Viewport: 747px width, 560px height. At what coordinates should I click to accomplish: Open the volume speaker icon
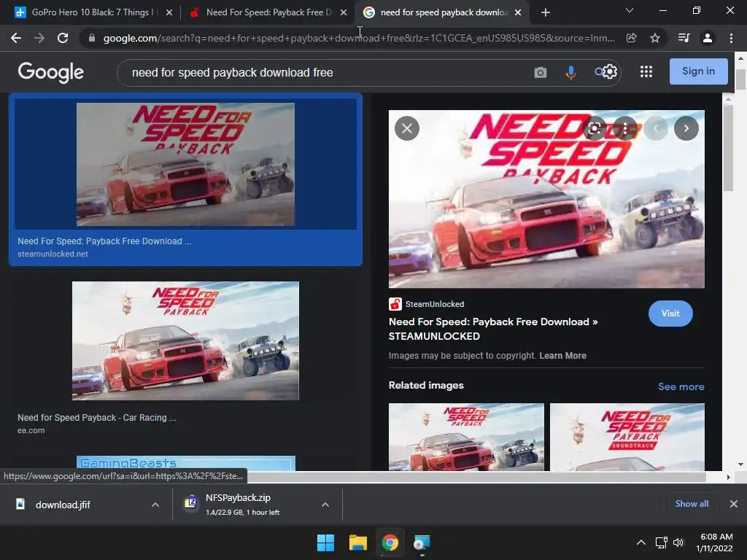coord(678,542)
